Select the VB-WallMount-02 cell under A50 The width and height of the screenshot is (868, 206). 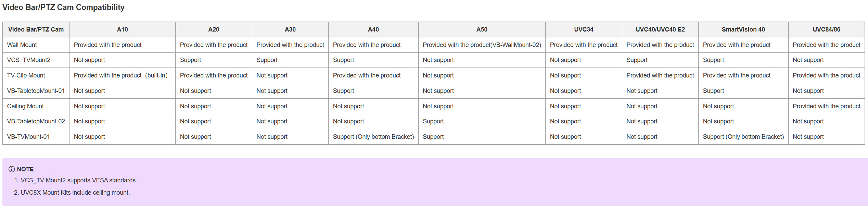pos(482,45)
